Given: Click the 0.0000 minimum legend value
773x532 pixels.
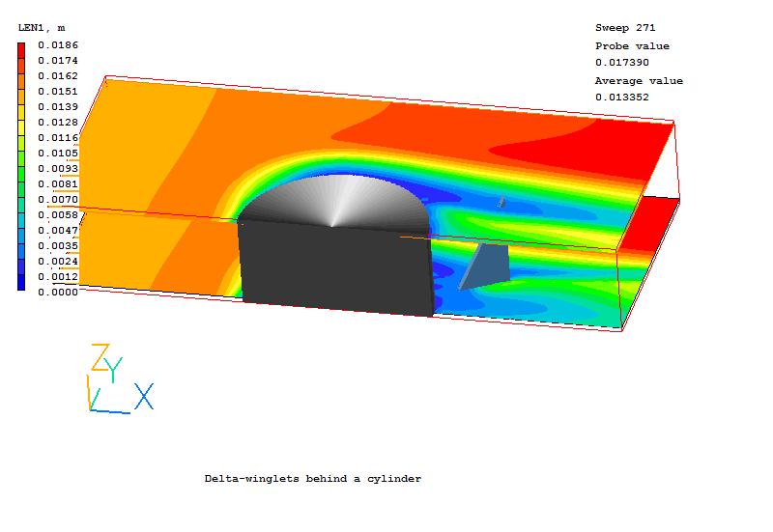Looking at the screenshot, I should pos(58,292).
